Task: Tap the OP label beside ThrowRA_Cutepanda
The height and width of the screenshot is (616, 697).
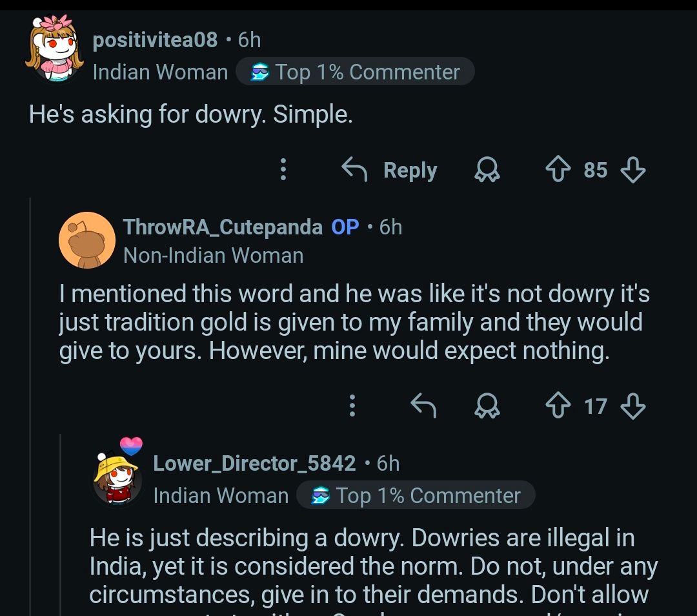Action: click(345, 227)
